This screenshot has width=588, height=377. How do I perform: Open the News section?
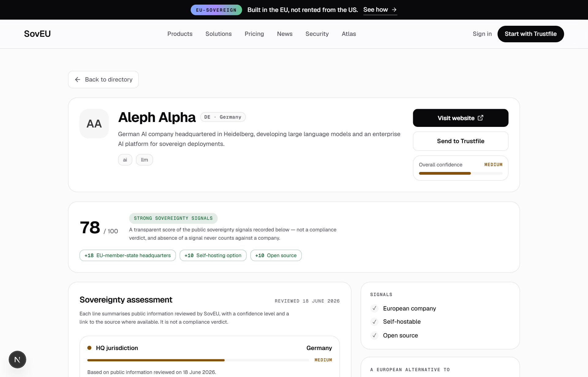point(285,34)
